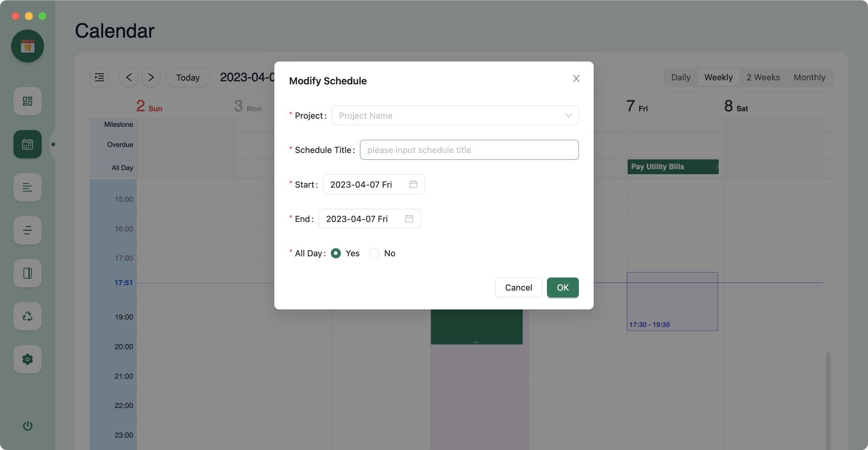This screenshot has width=868, height=450.
Task: Open the settings gear in sidebar
Action: pos(27,359)
